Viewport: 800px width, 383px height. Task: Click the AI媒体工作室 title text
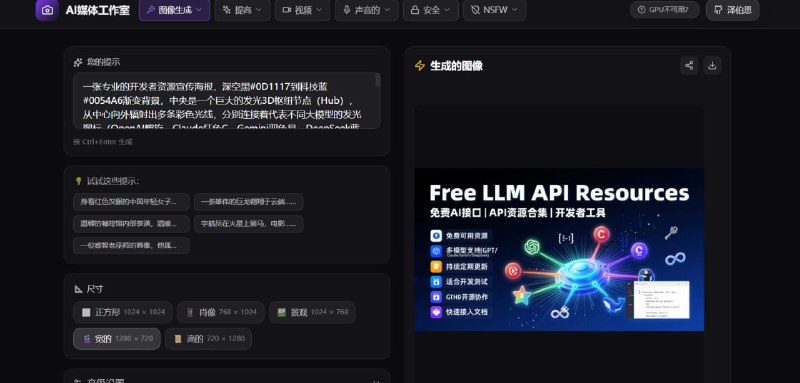pos(97,10)
